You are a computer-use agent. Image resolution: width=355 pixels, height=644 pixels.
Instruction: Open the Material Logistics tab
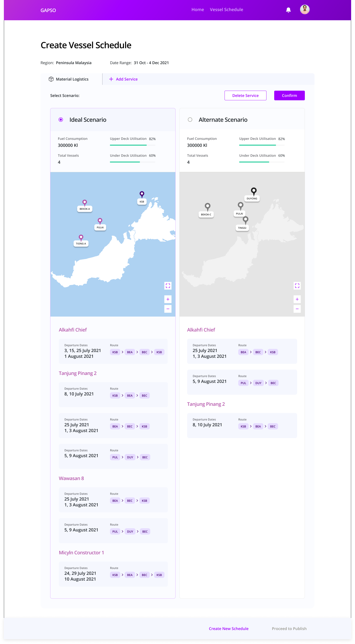69,79
